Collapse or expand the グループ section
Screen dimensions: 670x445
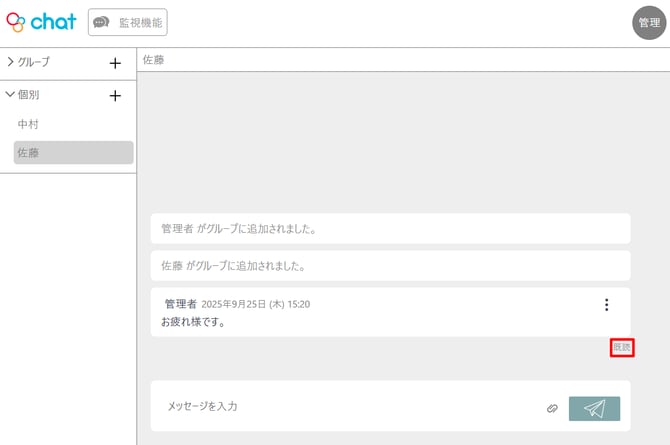pos(11,62)
